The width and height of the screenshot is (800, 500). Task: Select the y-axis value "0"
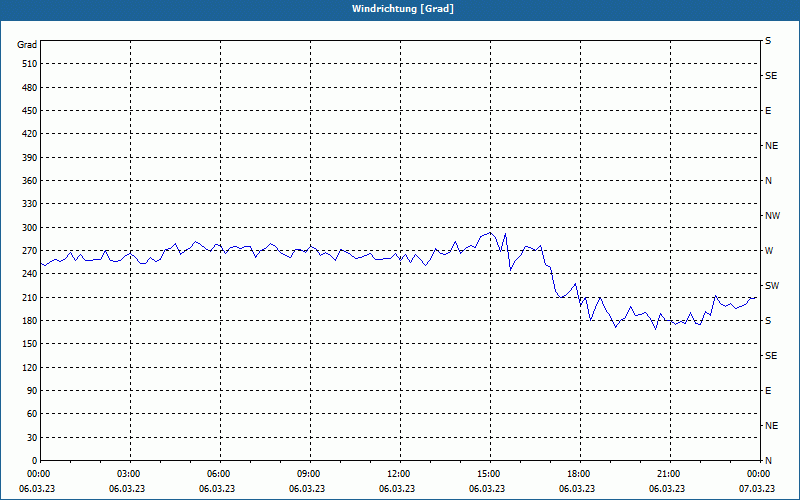click(35, 460)
